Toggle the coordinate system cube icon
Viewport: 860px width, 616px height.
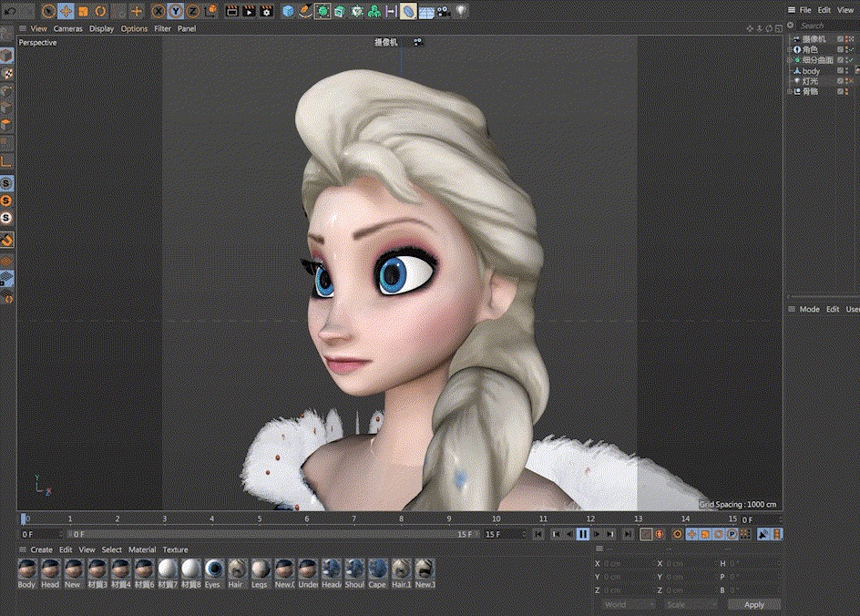(x=211, y=10)
